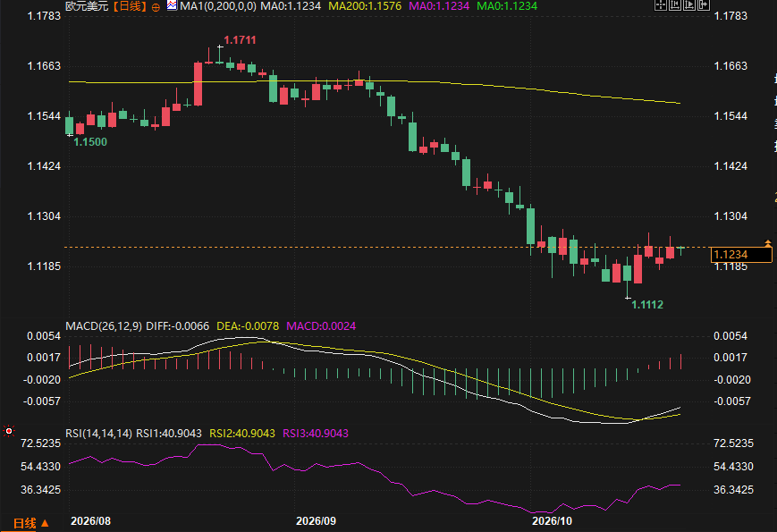Click the yellow MA200:1.1576 value

pos(365,6)
